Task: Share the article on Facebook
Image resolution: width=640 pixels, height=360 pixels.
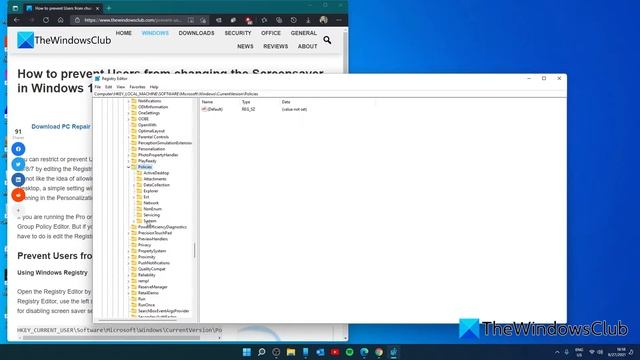Action: coord(18,149)
